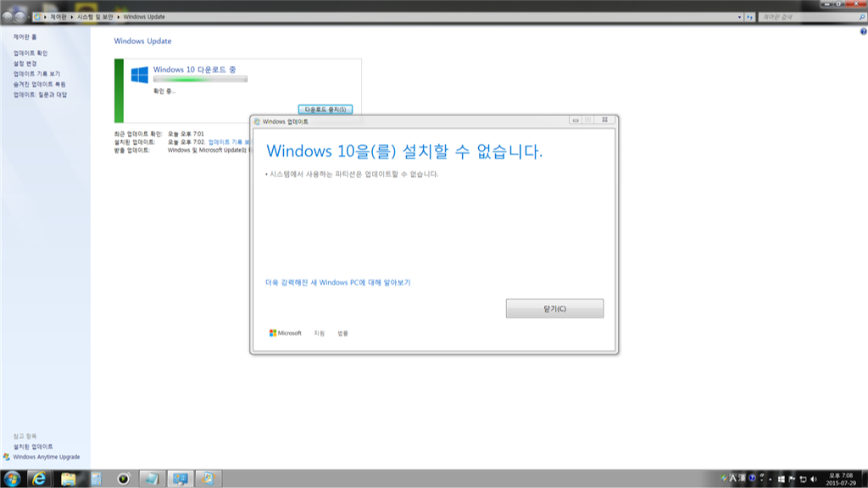Click the network tray icon

(x=803, y=480)
